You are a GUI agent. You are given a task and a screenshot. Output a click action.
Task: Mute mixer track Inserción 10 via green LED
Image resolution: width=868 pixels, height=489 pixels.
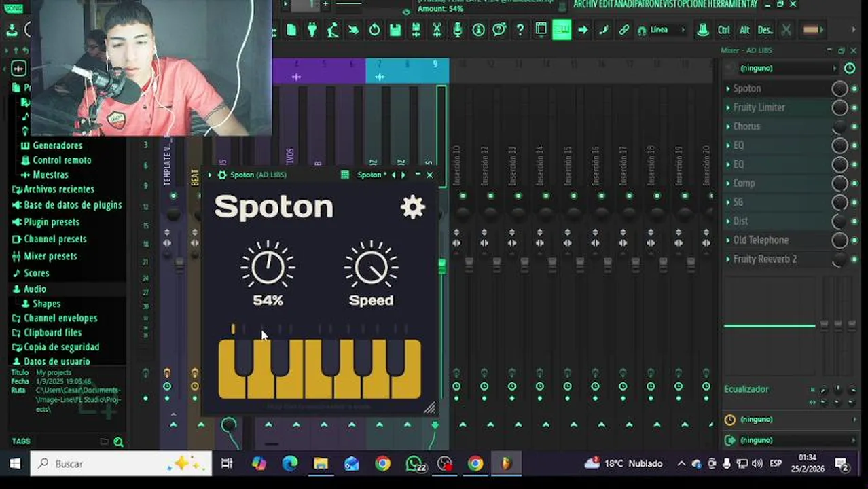click(463, 196)
